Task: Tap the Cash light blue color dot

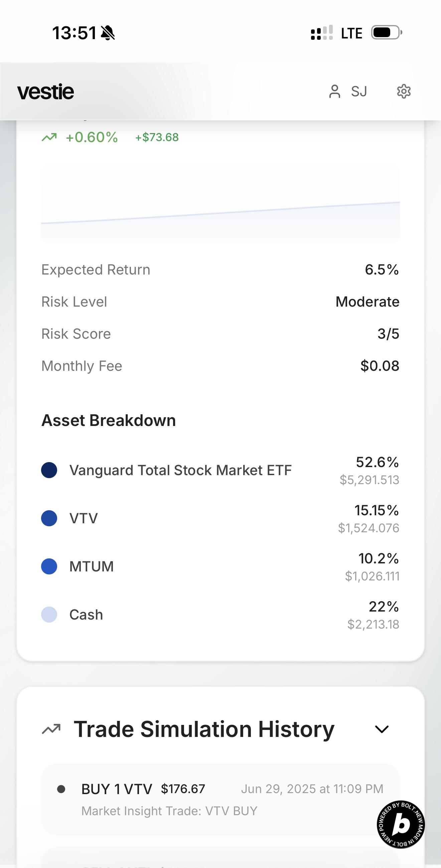Action: coord(49,615)
